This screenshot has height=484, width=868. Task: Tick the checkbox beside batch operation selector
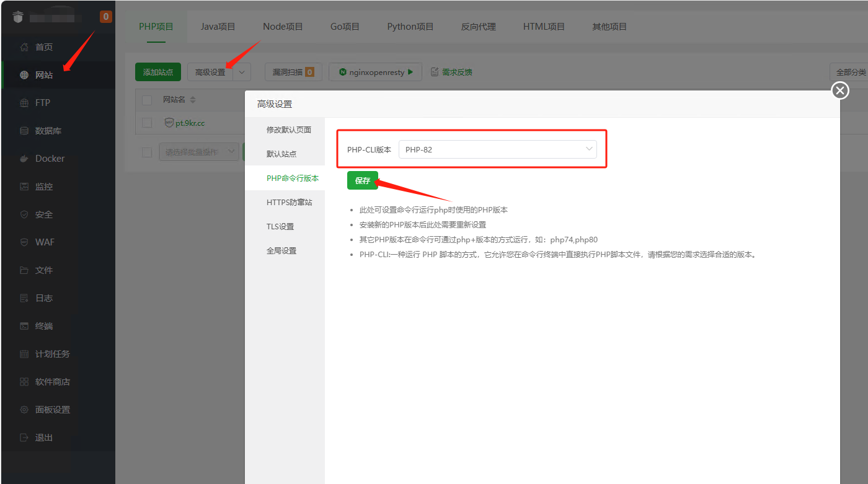(147, 152)
